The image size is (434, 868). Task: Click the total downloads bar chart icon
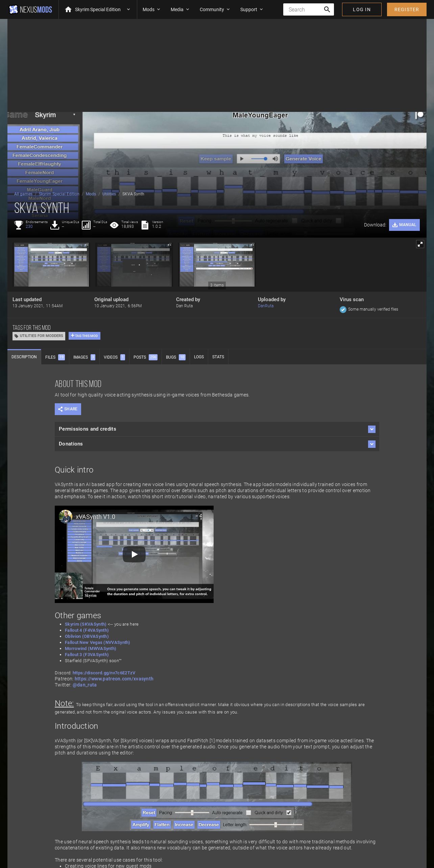click(x=86, y=225)
